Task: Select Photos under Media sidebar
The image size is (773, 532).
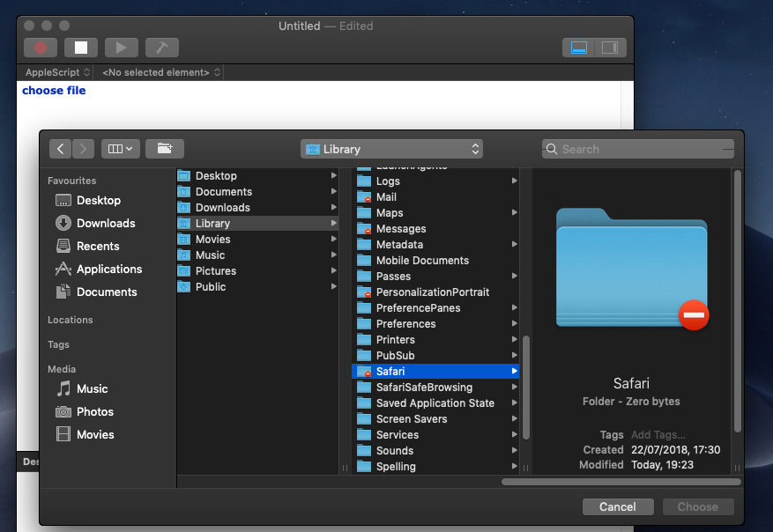Action: 94,412
